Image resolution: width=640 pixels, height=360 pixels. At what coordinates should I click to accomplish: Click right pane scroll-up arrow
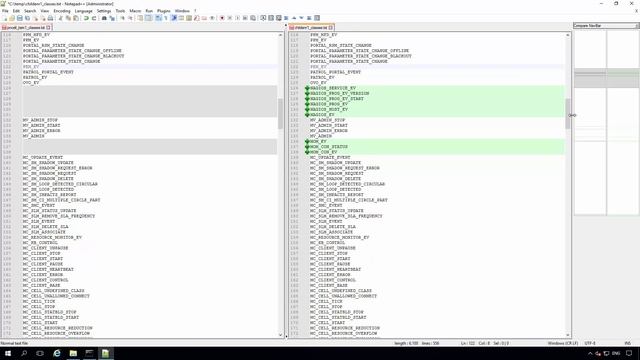point(568,35)
